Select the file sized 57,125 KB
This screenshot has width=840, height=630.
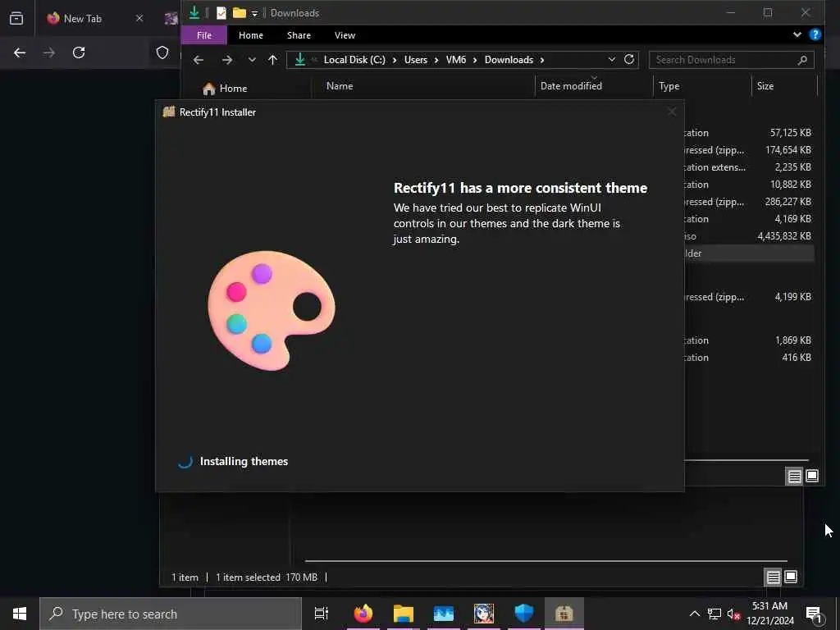tap(749, 133)
